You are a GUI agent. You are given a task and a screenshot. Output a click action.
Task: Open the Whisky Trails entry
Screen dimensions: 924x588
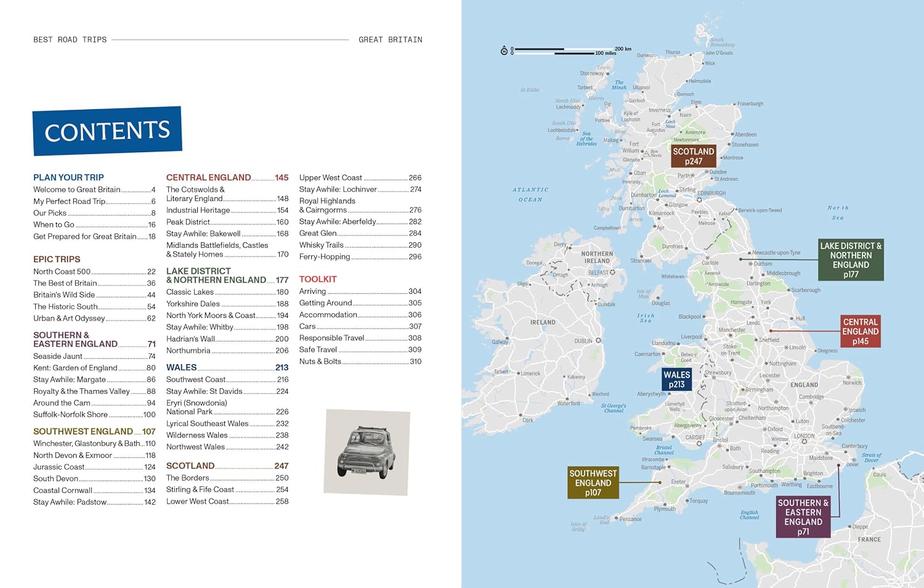360,245
